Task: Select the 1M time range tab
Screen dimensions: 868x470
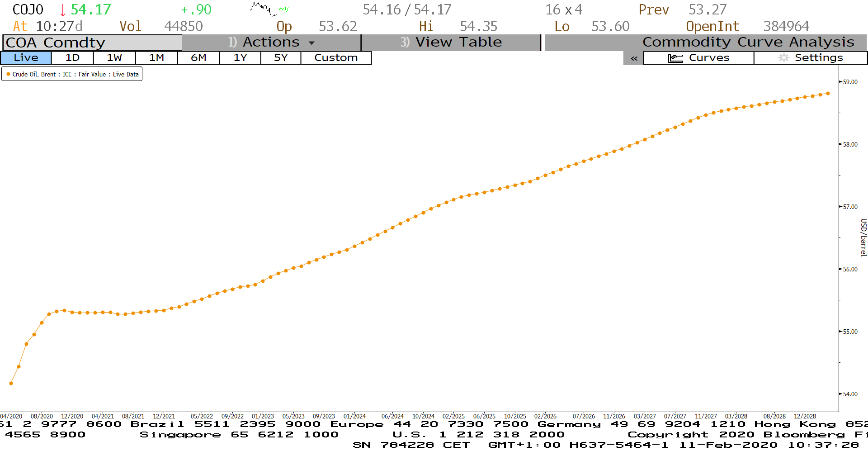Action: coord(156,58)
